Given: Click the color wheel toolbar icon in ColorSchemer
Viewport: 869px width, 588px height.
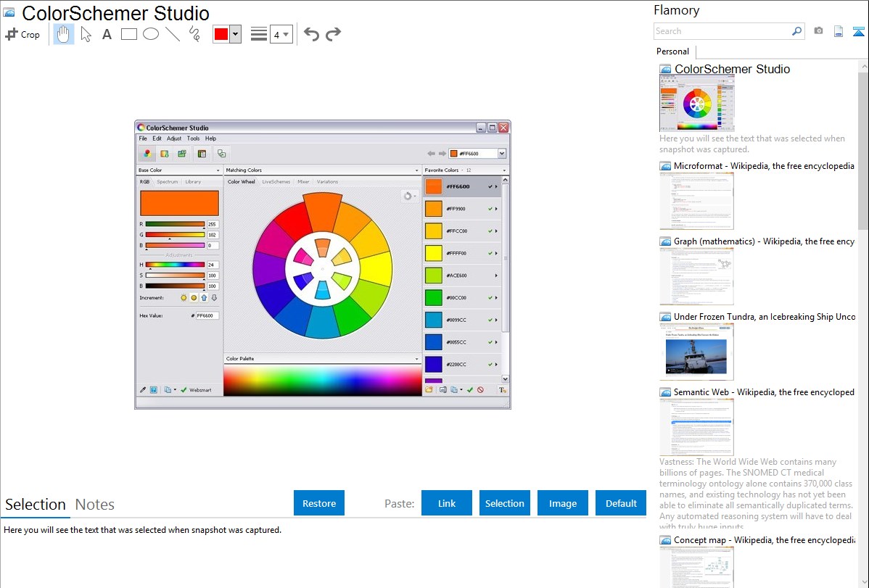Looking at the screenshot, I should coord(147,154).
